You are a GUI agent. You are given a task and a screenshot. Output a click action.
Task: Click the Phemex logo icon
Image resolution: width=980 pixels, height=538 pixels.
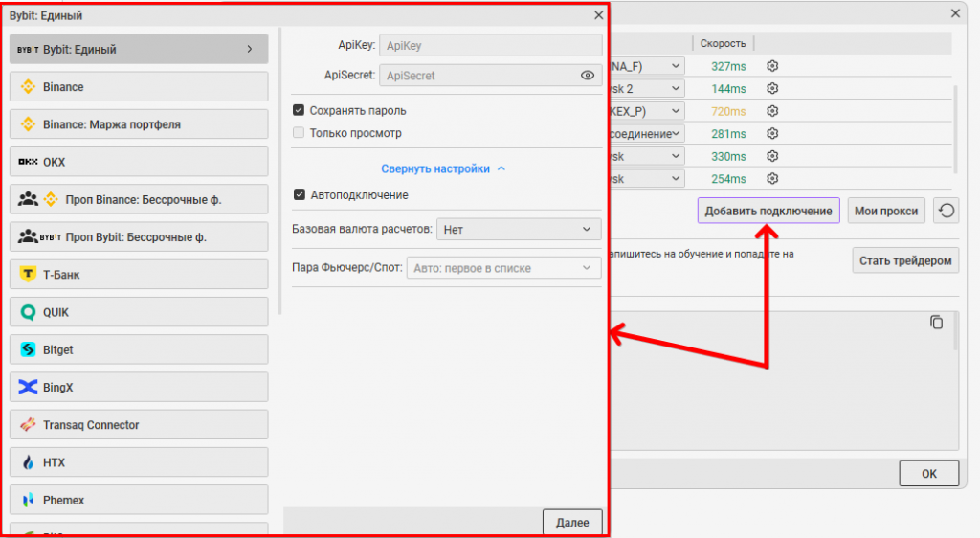point(28,500)
